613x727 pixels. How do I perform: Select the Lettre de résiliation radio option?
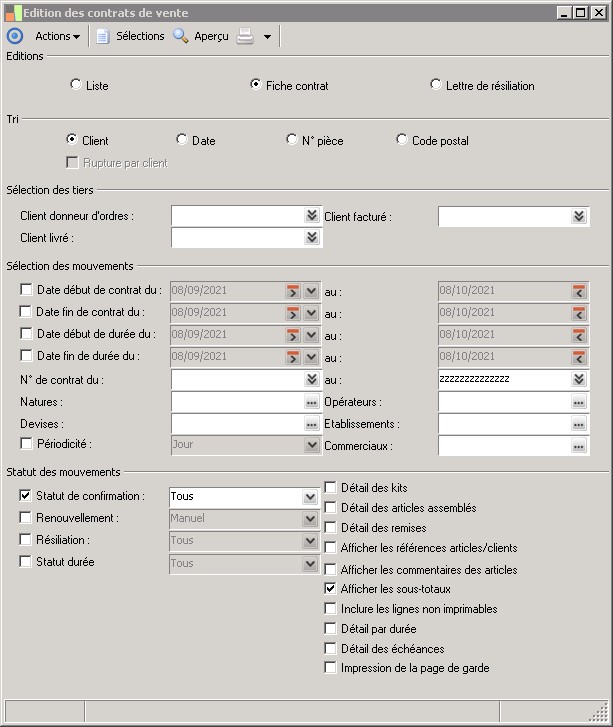pos(436,85)
